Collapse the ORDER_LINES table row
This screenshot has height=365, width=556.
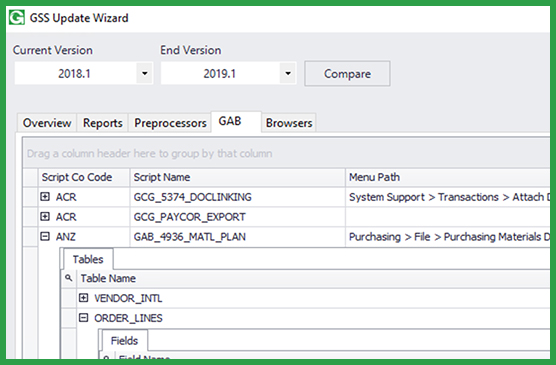pyautogui.click(x=83, y=318)
